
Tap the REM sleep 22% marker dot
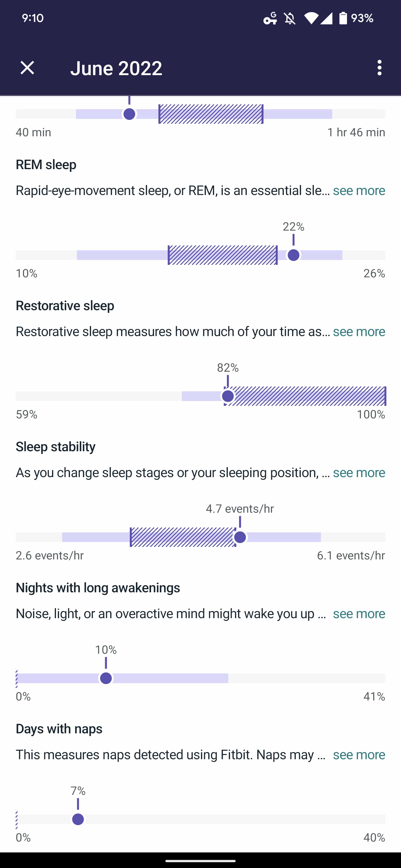click(294, 255)
